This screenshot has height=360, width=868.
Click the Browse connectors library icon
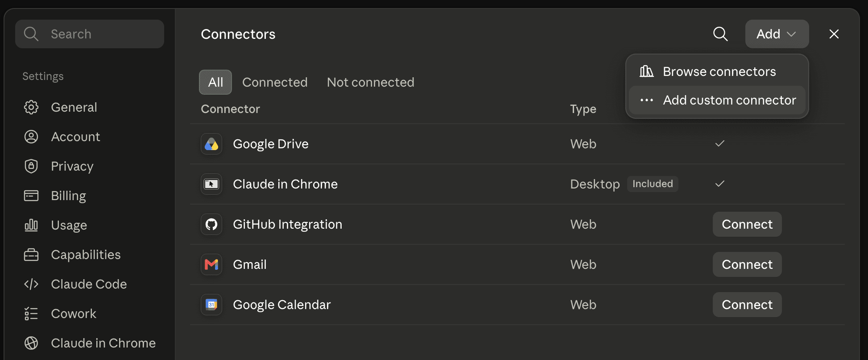[646, 71]
